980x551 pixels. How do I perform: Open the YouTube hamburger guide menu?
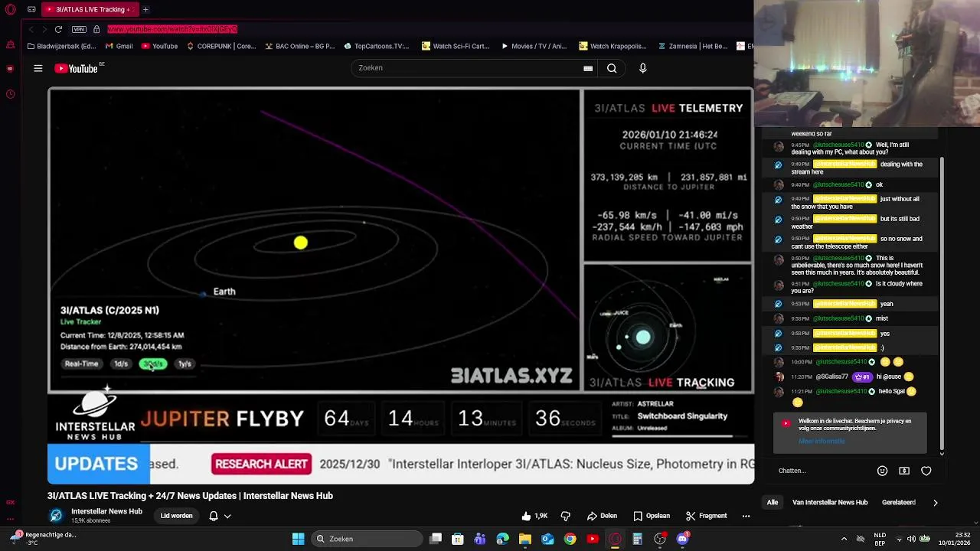(38, 68)
